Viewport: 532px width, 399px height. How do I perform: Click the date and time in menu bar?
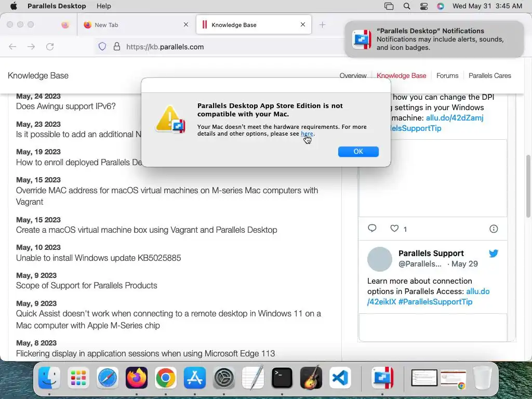(487, 6)
